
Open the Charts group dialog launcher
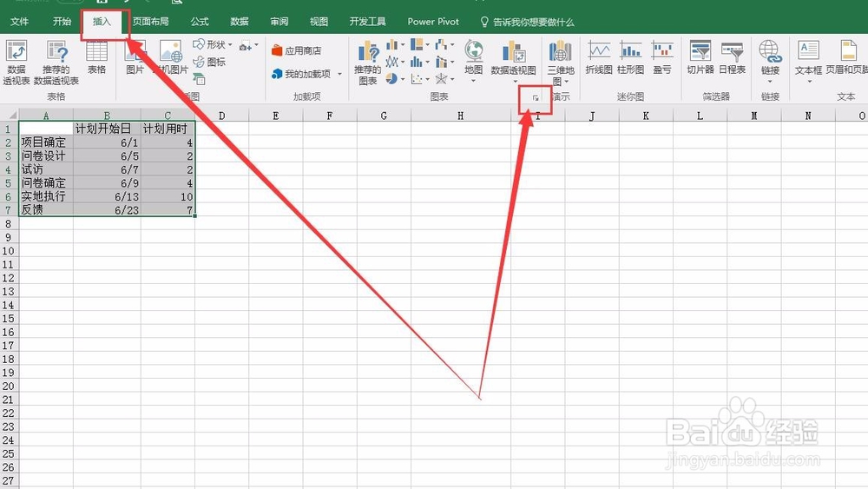(x=536, y=98)
